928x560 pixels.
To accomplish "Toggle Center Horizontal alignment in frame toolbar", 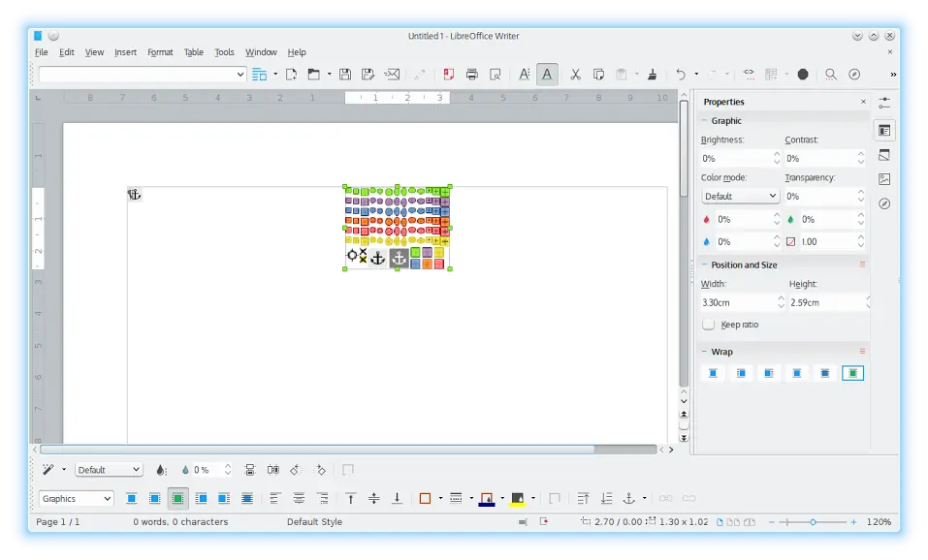I will click(299, 499).
